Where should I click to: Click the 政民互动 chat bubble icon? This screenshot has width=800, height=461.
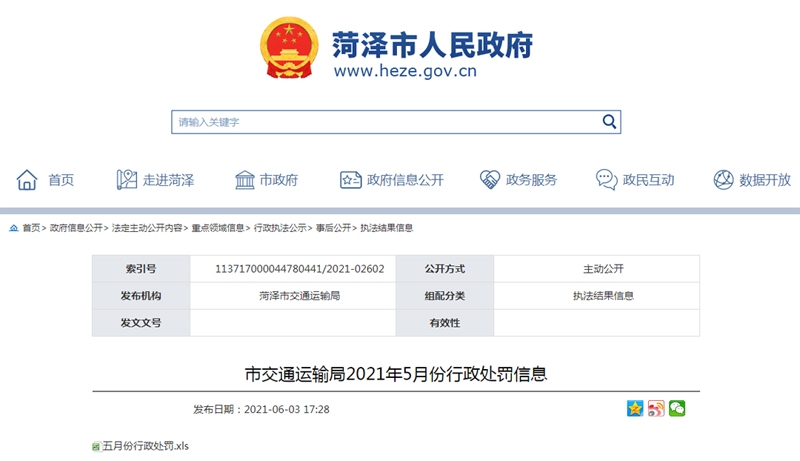click(606, 180)
